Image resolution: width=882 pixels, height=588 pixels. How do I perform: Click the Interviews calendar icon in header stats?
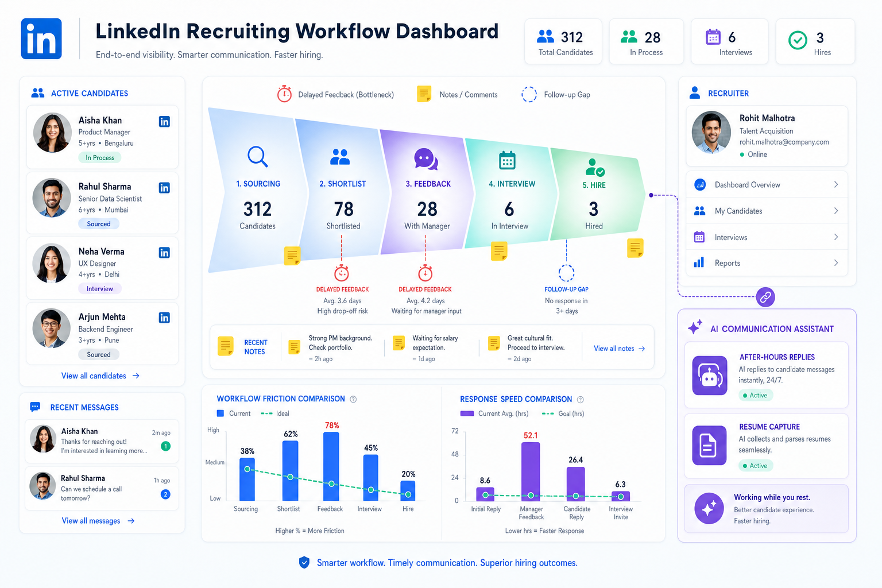pyautogui.click(x=713, y=37)
